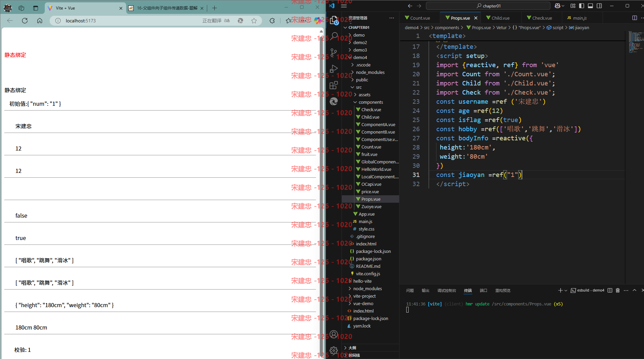This screenshot has width=644, height=359.
Task: Go back using VS Code title bar arrow
Action: click(x=410, y=6)
